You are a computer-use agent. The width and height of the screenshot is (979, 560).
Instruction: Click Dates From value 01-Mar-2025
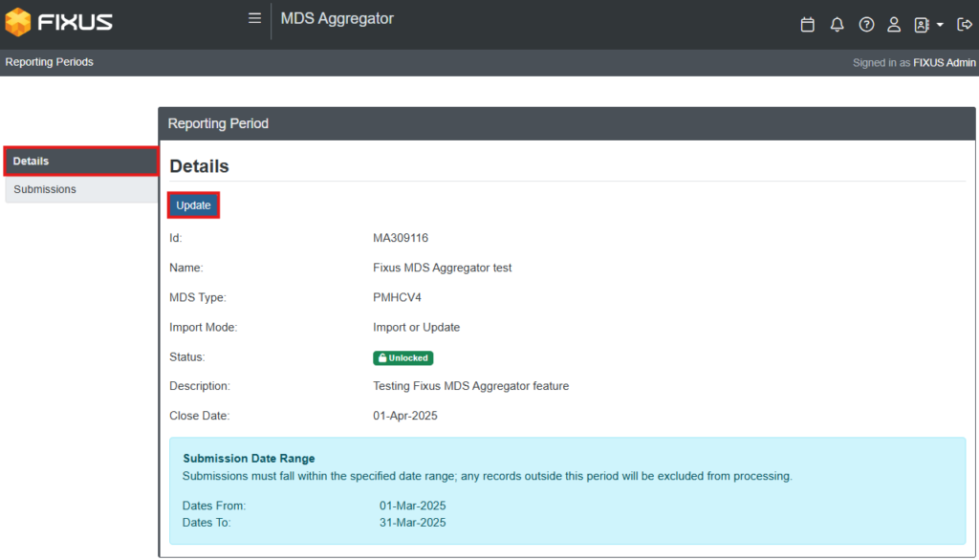413,506
